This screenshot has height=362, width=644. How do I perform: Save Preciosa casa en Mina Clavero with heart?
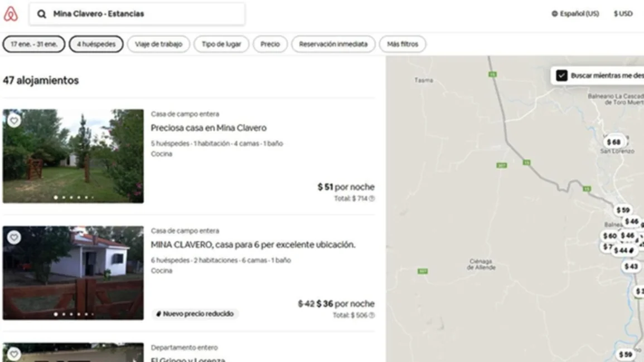pyautogui.click(x=14, y=121)
